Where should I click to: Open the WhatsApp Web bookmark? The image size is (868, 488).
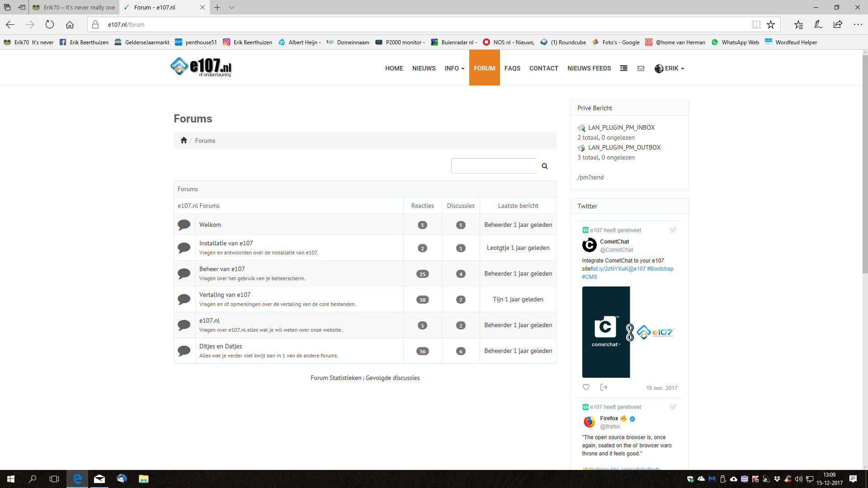(735, 42)
